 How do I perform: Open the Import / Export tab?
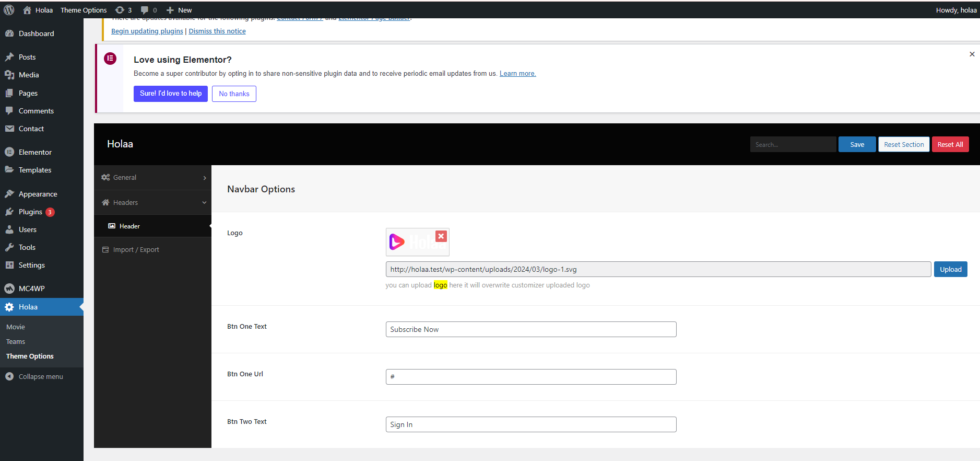[x=136, y=250]
